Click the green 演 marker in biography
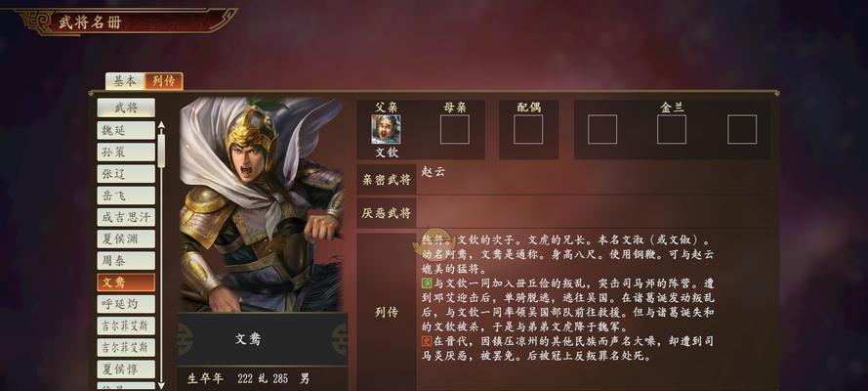 point(427,284)
